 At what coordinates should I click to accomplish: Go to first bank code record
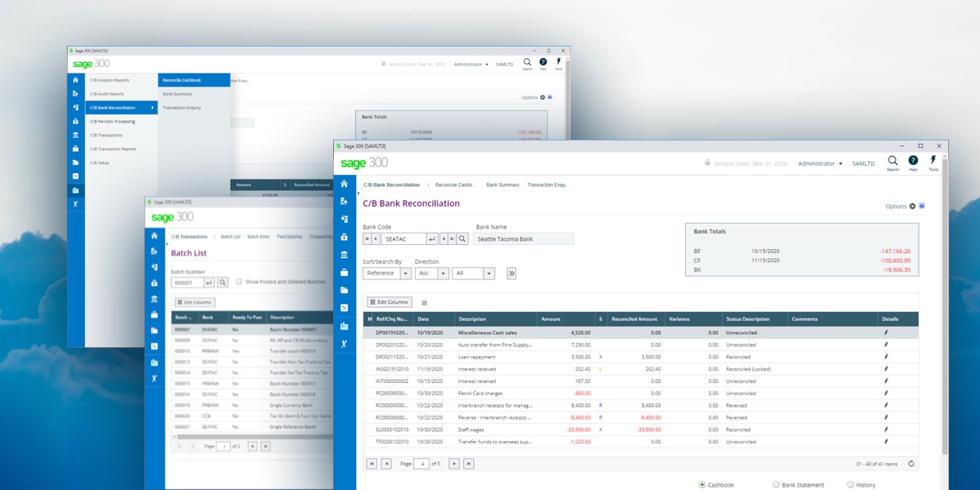[367, 239]
